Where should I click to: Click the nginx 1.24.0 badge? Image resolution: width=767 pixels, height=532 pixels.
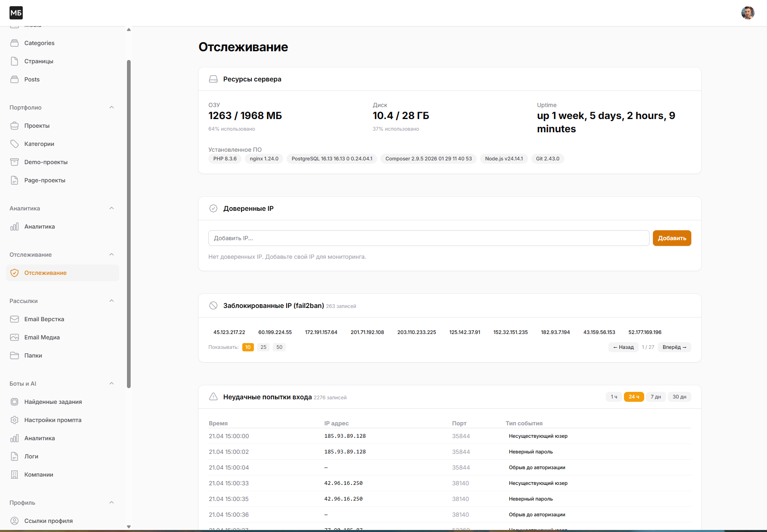pyautogui.click(x=264, y=159)
